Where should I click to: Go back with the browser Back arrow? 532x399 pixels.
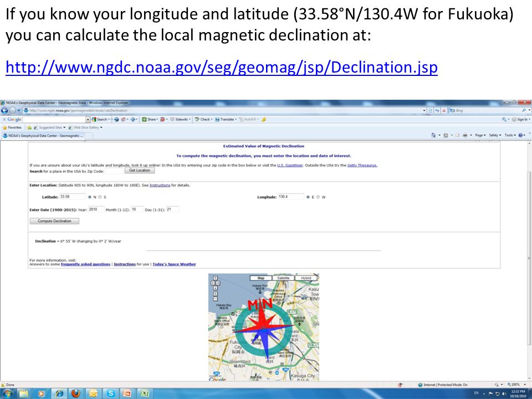tap(4, 111)
